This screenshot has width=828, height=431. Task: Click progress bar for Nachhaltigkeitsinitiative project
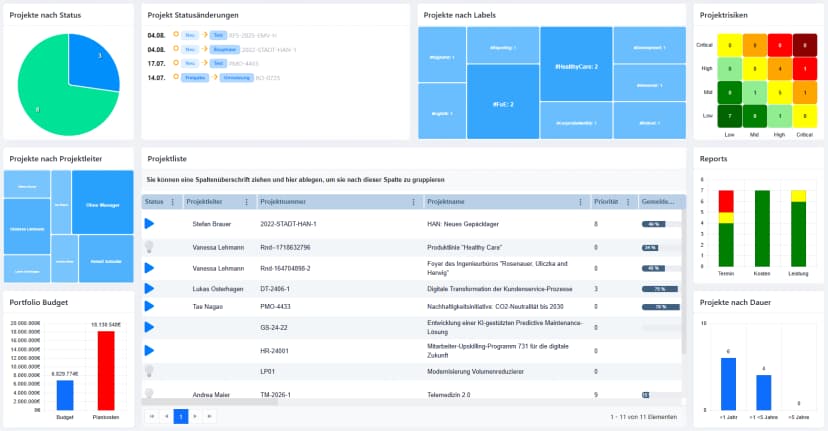click(x=660, y=306)
